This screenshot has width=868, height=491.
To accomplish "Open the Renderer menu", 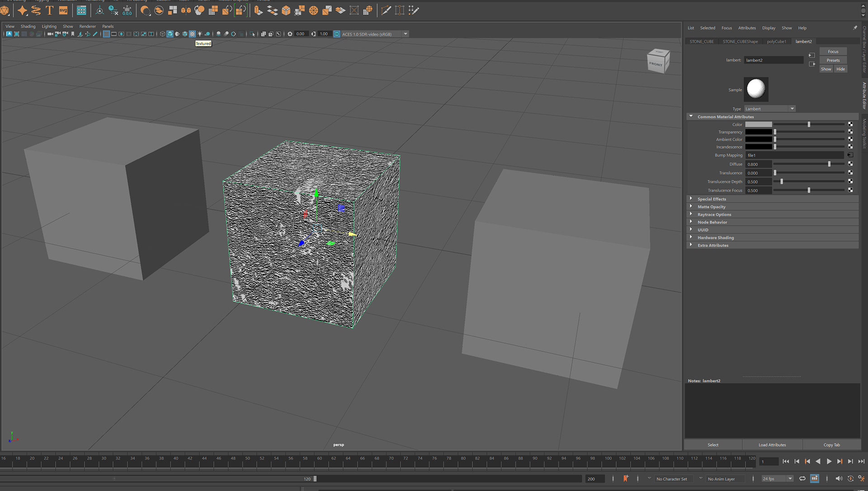I will (88, 26).
